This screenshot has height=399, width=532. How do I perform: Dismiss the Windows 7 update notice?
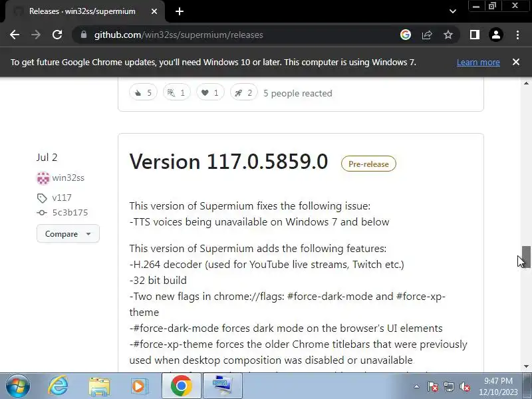[516, 62]
